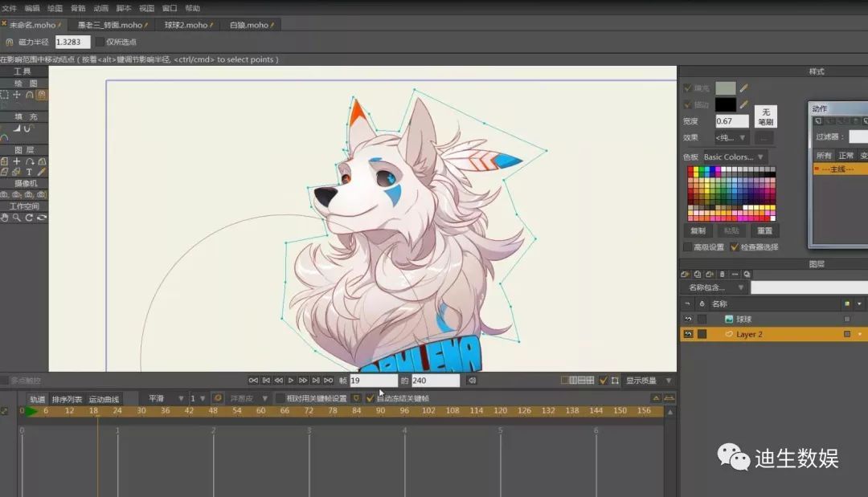Toggle the 仅所选点 checkbox
Image resolution: width=868 pixels, height=497 pixels.
coord(100,42)
